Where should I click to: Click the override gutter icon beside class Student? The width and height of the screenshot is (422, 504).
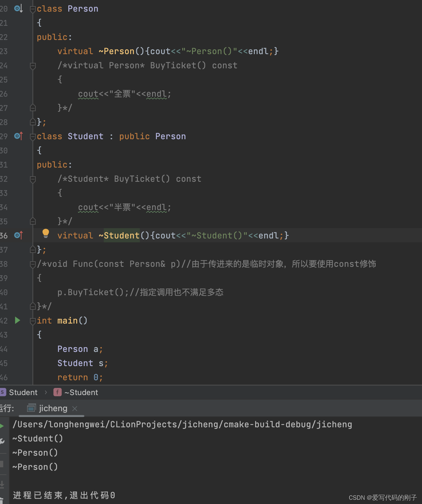point(18,136)
